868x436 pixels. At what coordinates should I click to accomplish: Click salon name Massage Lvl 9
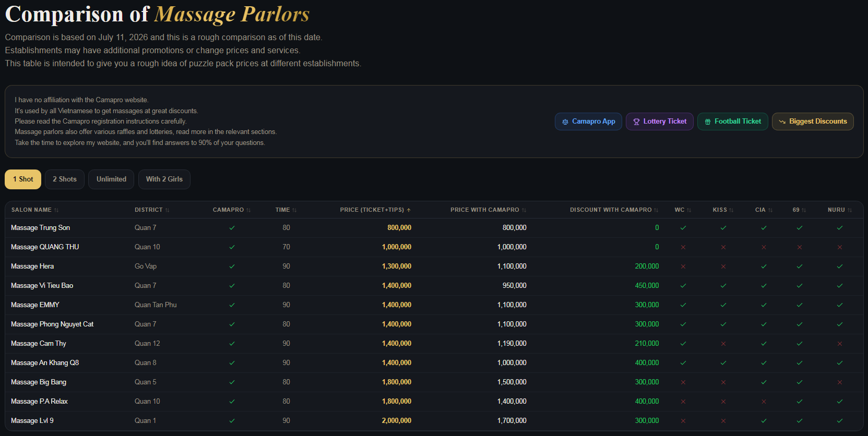(x=32, y=421)
